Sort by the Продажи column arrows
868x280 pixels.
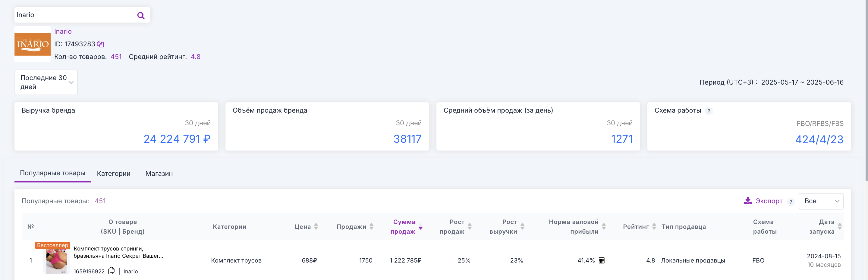pyautogui.click(x=371, y=226)
